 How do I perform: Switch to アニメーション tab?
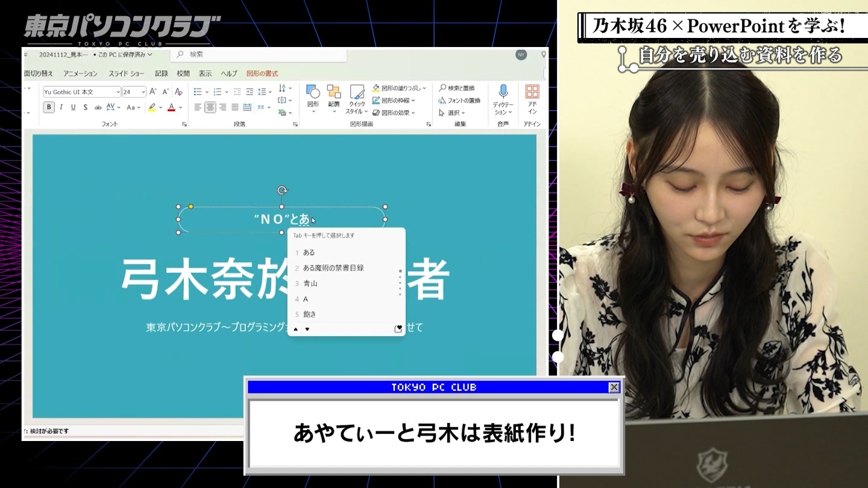pyautogui.click(x=80, y=74)
